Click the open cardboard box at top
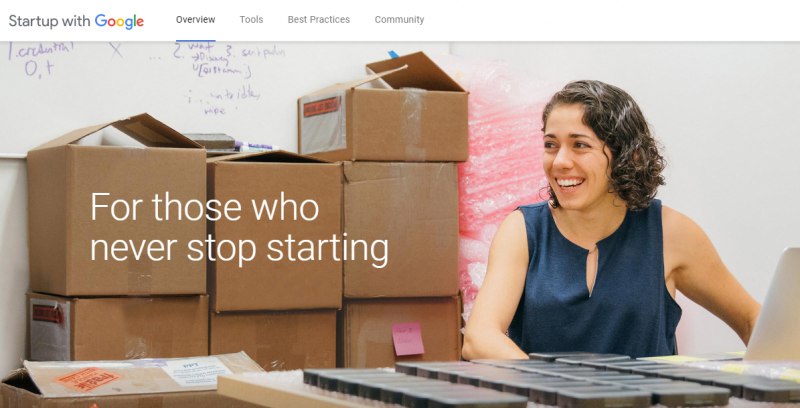800x408 pixels. (383, 107)
